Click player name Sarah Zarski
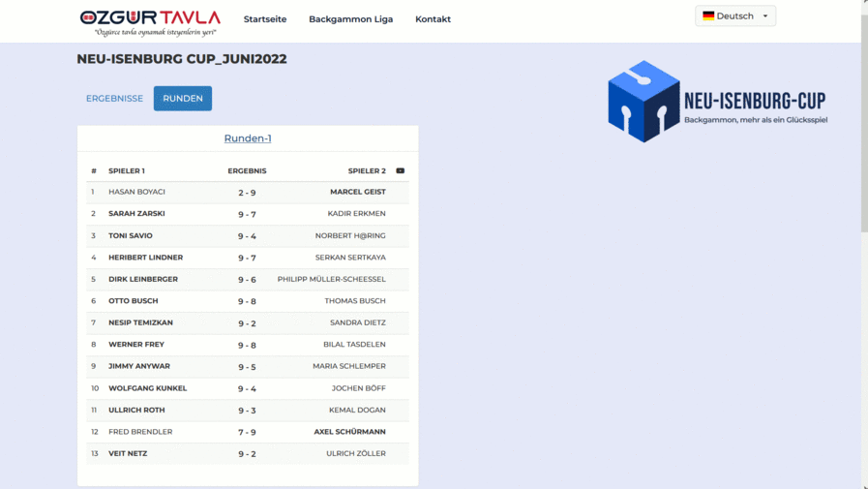The height and width of the screenshot is (489, 868). [x=136, y=214]
